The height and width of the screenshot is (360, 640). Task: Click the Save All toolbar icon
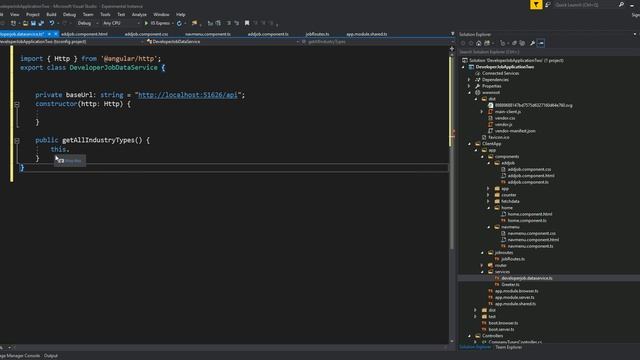pos(41,23)
